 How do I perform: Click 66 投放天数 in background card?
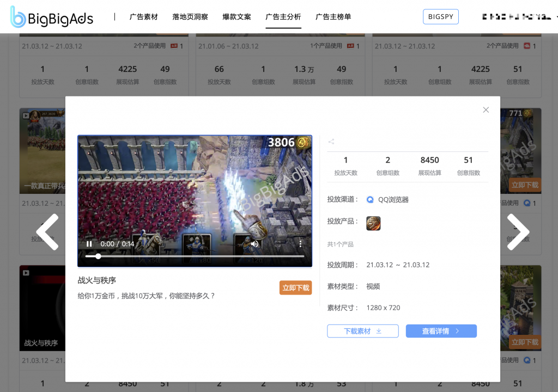pyautogui.click(x=219, y=69)
